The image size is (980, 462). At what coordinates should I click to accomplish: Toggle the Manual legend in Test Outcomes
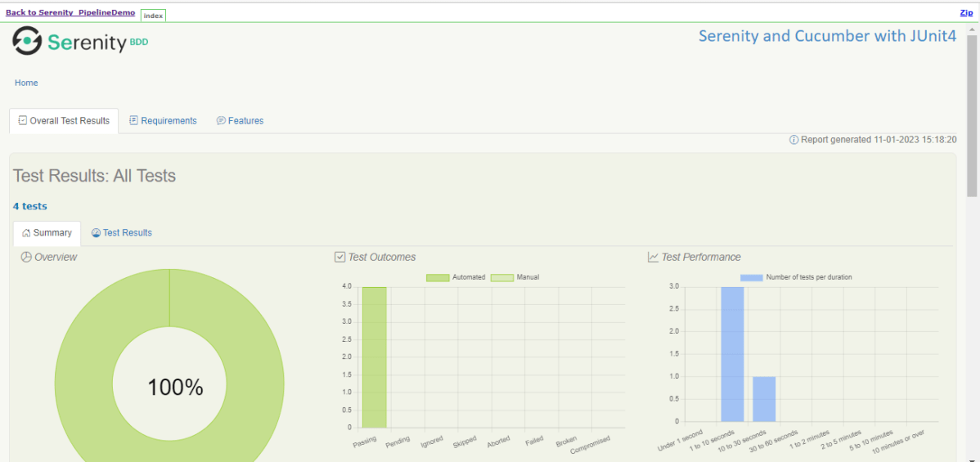point(515,277)
